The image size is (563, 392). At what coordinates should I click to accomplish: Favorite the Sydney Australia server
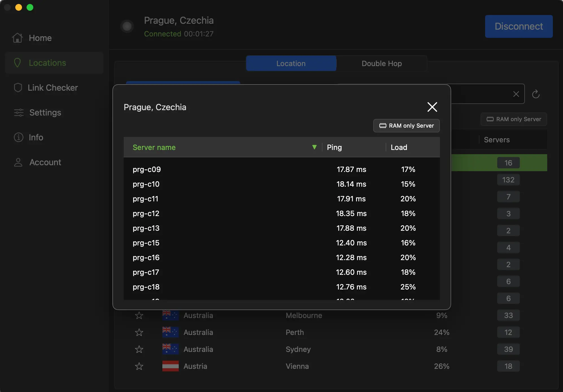tap(139, 349)
